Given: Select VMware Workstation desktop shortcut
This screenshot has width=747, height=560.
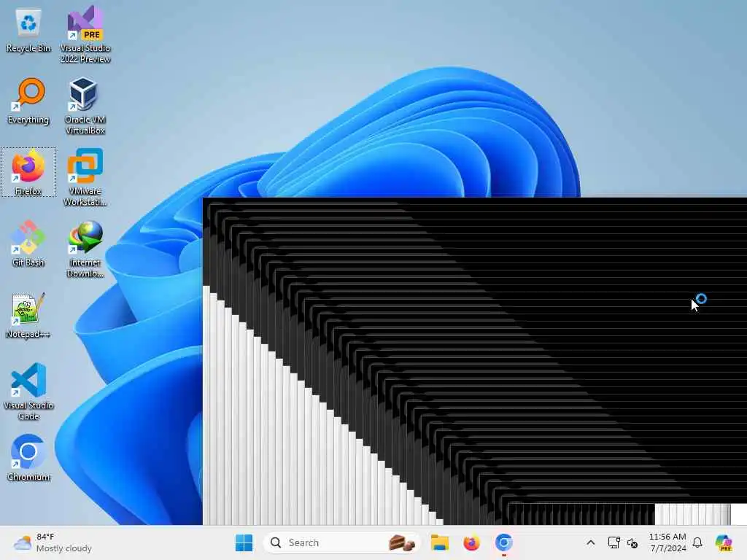Looking at the screenshot, I should point(85,177).
